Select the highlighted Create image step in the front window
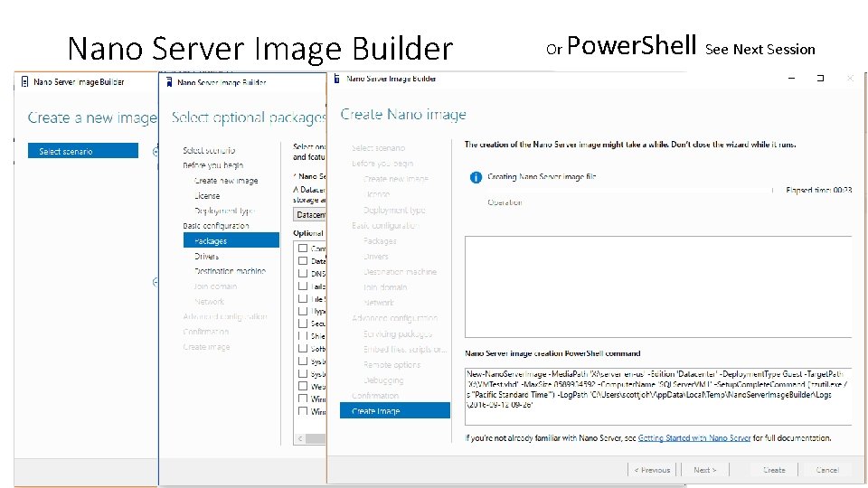Image resolution: width=868 pixels, height=488 pixels. click(x=395, y=410)
